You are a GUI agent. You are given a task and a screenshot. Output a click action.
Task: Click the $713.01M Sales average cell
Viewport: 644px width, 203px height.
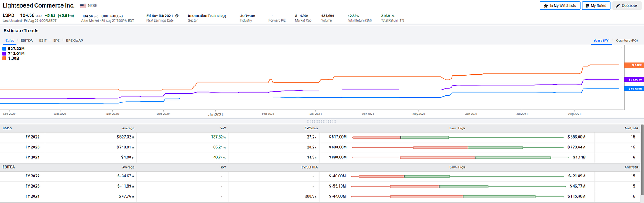coord(125,147)
